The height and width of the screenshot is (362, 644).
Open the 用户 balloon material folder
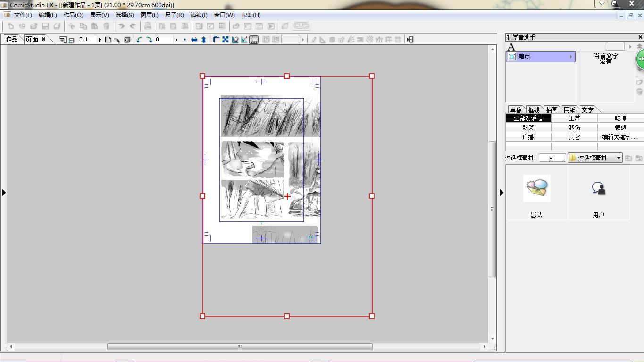point(599,188)
